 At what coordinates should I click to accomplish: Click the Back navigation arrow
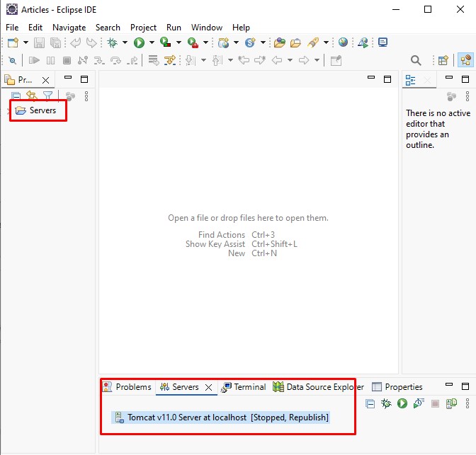[x=277, y=60]
